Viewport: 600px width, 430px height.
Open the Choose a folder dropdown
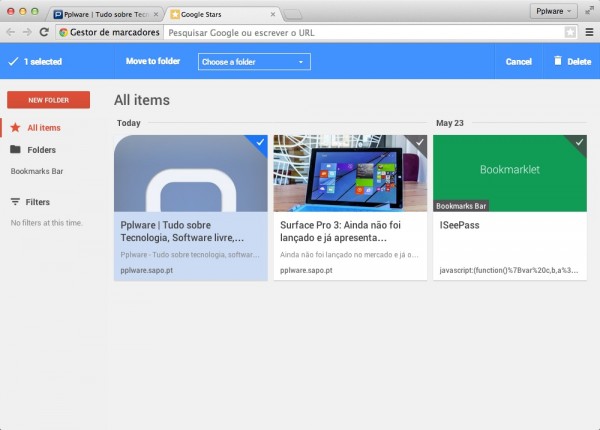click(x=254, y=62)
